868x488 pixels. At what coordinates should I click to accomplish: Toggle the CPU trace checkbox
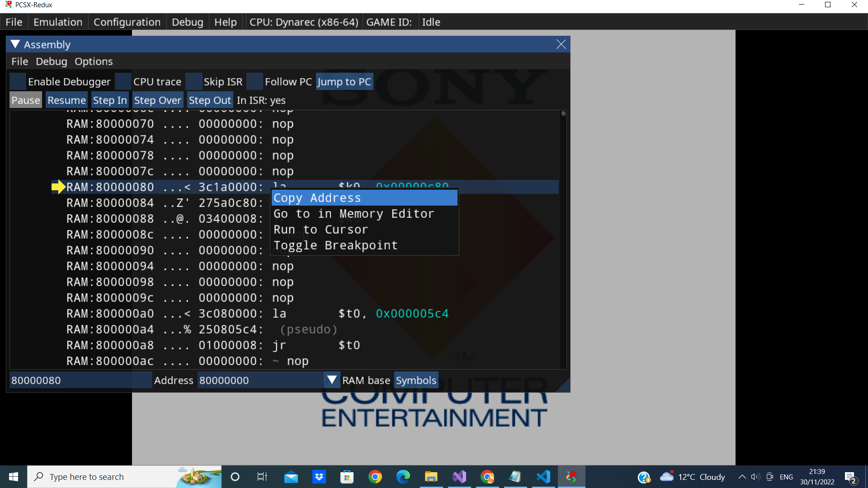tap(123, 81)
